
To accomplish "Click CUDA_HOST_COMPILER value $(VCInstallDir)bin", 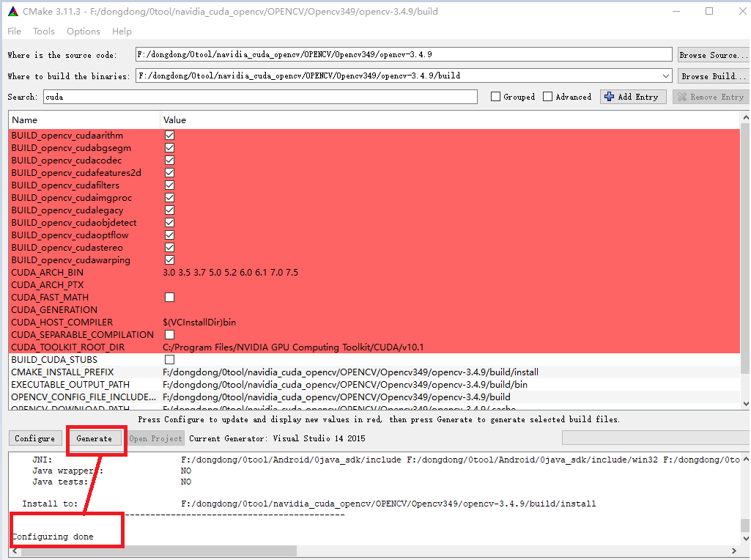I will coord(199,323).
